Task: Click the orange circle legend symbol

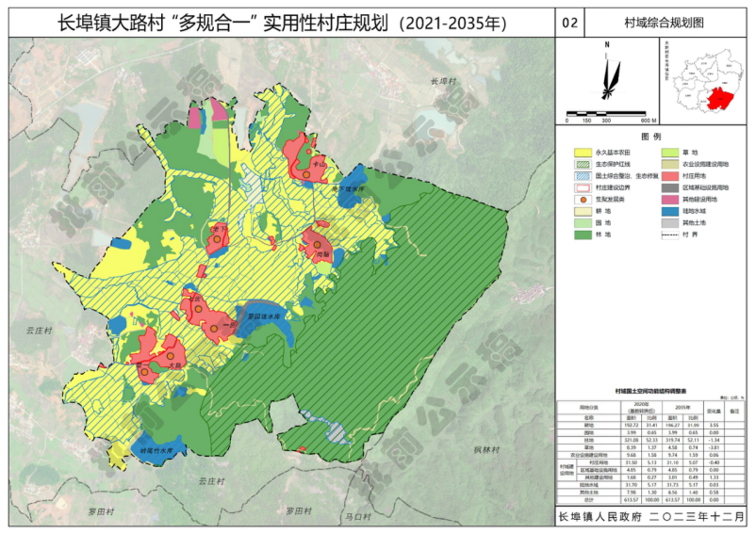Action: tap(585, 200)
